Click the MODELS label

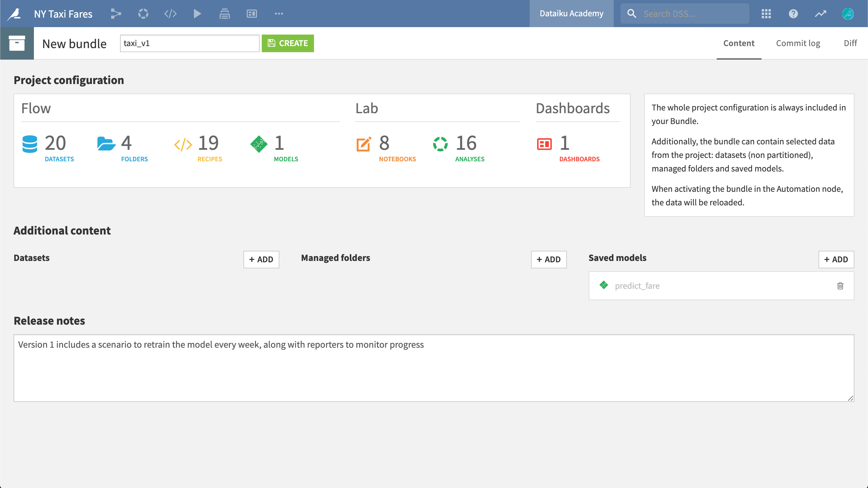(286, 159)
